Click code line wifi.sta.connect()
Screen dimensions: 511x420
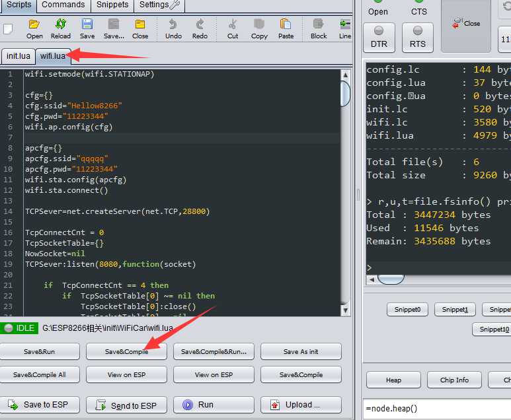tap(67, 190)
